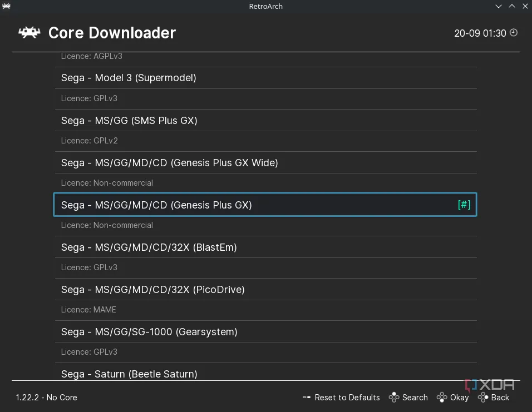Screen dimensions: 532x412
Task: Click the [#] installed marker on Genesis Plus GX
Action: (x=464, y=205)
